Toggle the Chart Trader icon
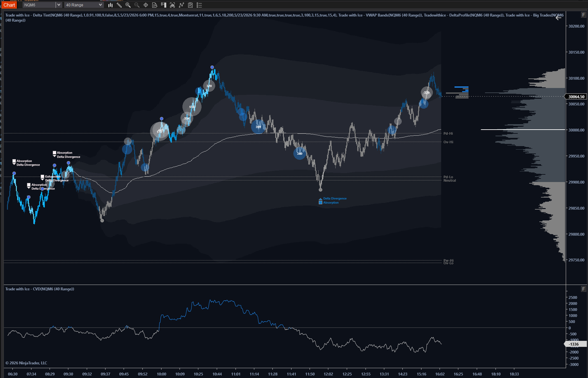 (164, 5)
